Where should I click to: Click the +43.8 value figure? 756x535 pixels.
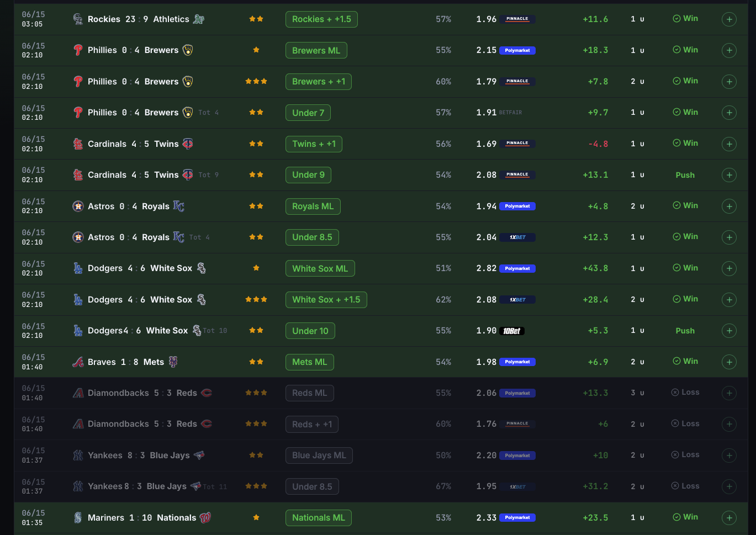[595, 268]
